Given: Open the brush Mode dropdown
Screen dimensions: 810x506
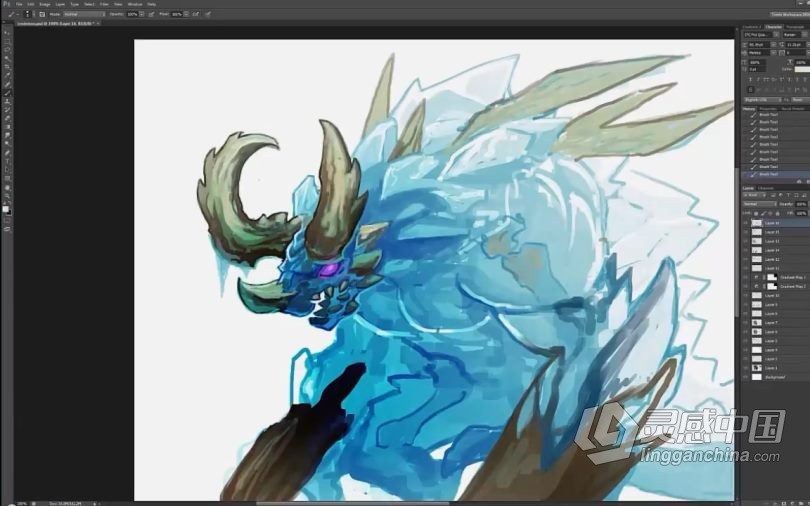Looking at the screenshot, I should [x=84, y=14].
